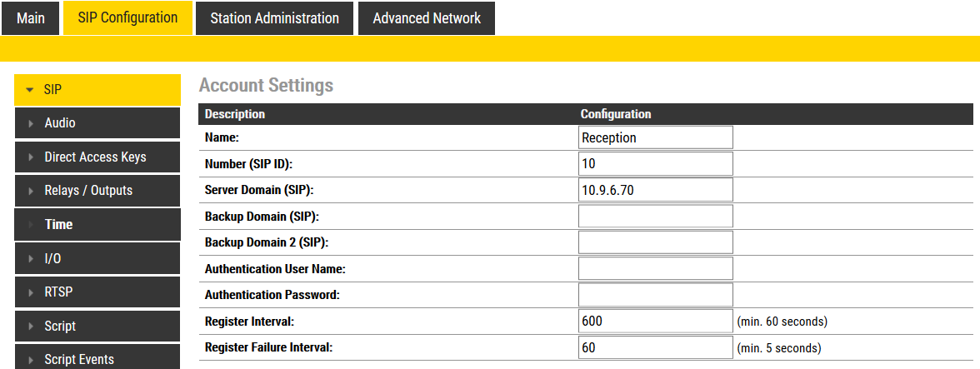Open the Main tab

click(31, 18)
